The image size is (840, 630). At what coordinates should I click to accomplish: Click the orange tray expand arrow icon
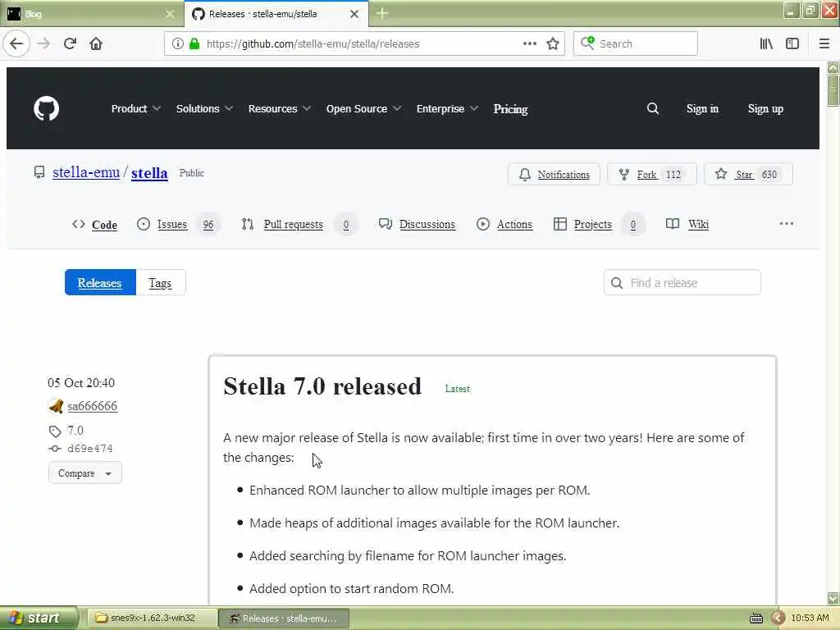[778, 619]
